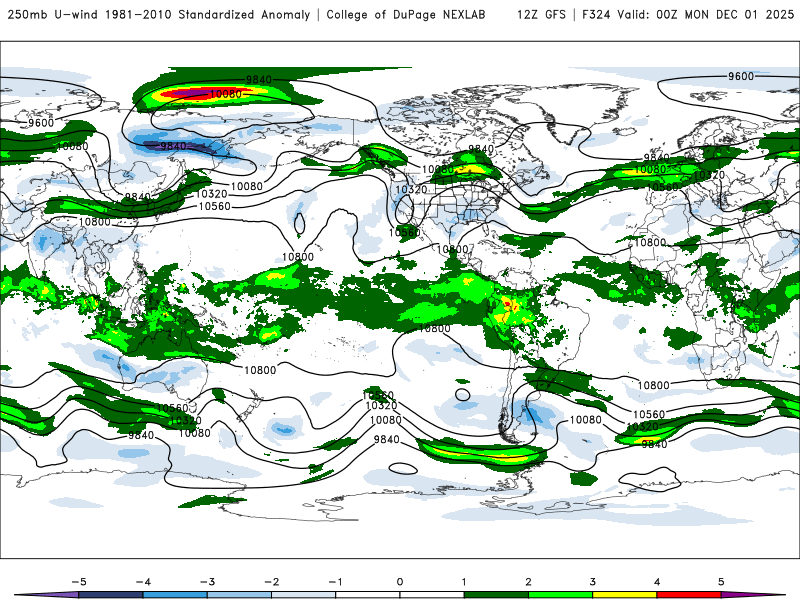This screenshot has width=800, height=600.
Task: Click the "3" colorbar tick label
Action: pos(592,582)
